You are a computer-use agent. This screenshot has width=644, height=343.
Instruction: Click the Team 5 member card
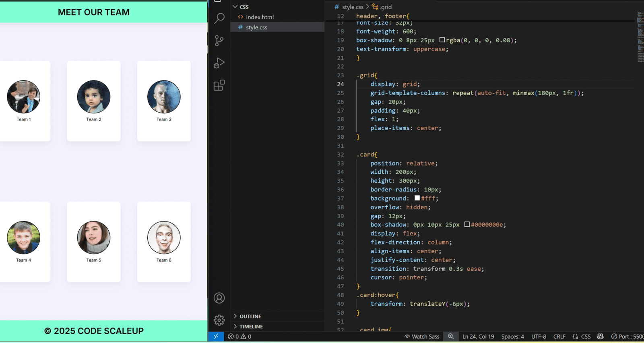(x=94, y=242)
